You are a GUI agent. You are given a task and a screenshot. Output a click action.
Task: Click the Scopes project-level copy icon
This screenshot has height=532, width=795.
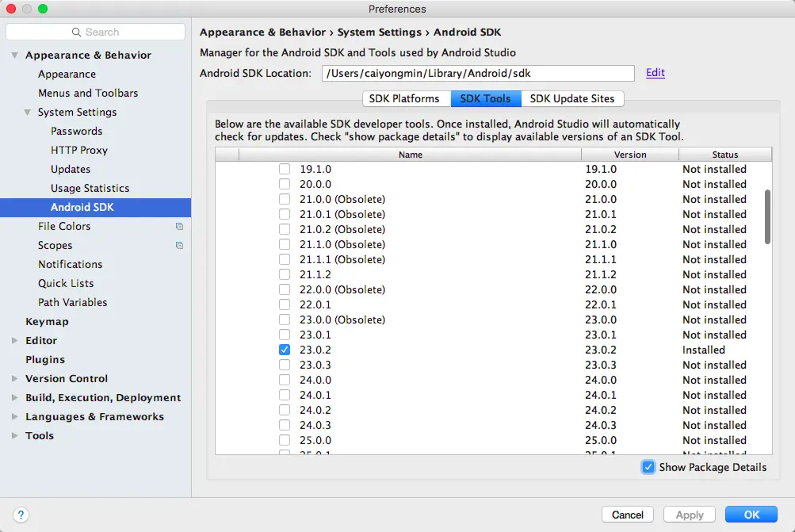tap(179, 246)
